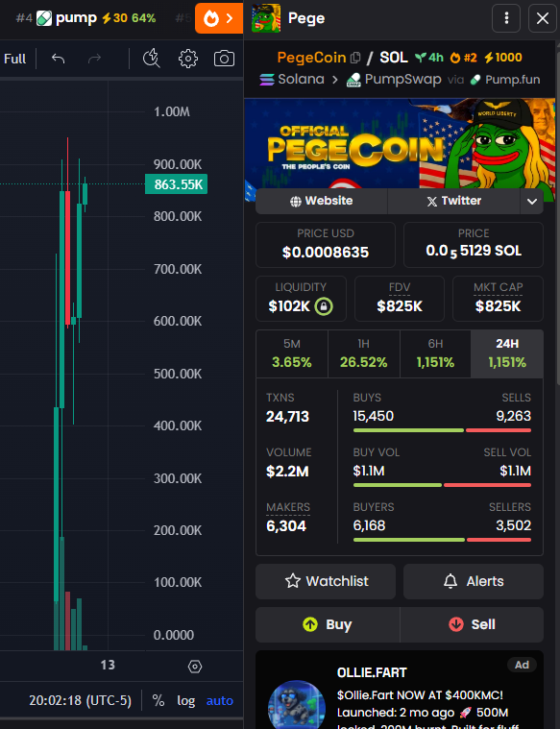Click the VOLUME $2.2M stat
This screenshot has height=729, width=560.
[288, 463]
